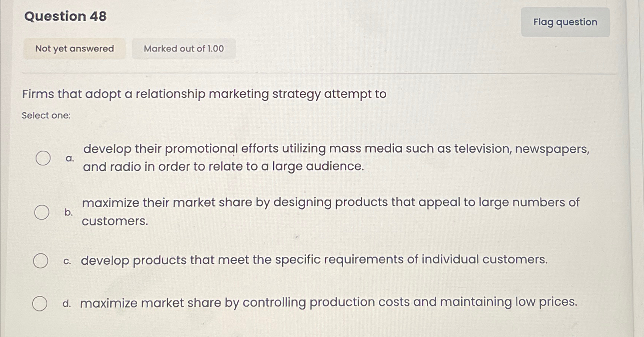644x337 pixels.
Task: Click 'and radio in order to relate' line
Action: [223, 167]
